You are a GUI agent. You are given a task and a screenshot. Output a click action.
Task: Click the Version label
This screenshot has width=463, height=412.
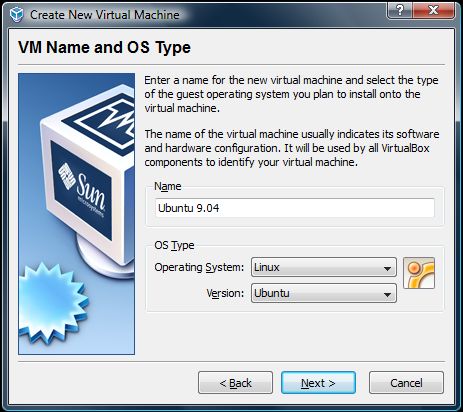click(225, 293)
